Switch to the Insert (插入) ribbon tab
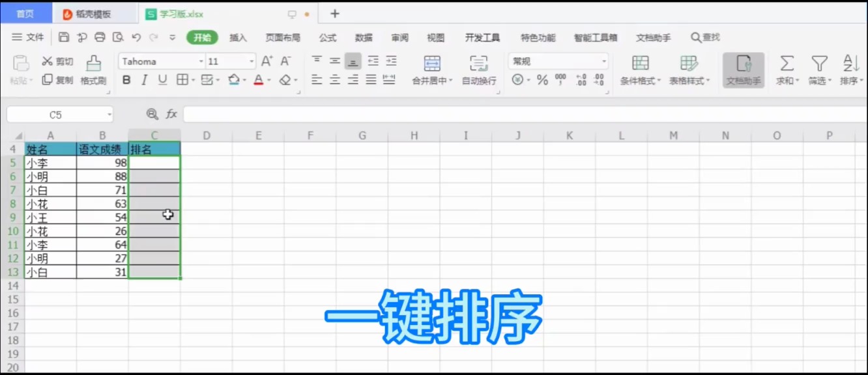868x375 pixels. [x=238, y=38]
